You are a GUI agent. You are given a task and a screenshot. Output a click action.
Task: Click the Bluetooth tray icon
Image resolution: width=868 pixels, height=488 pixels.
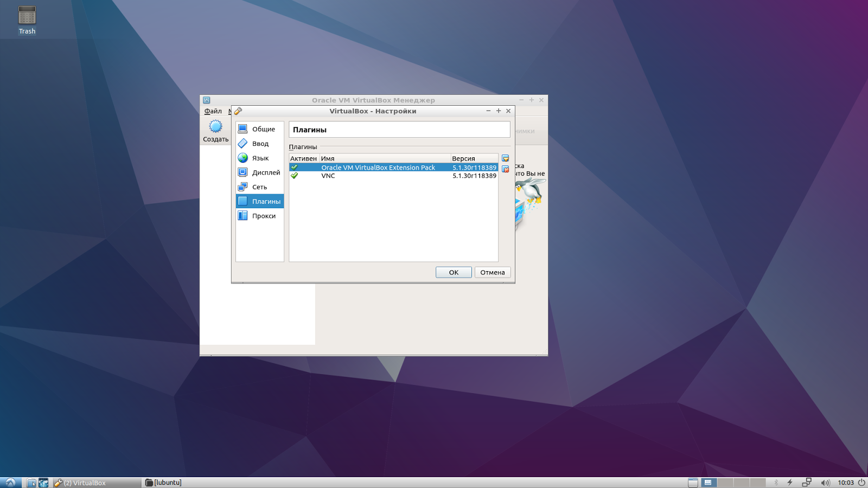[776, 483]
